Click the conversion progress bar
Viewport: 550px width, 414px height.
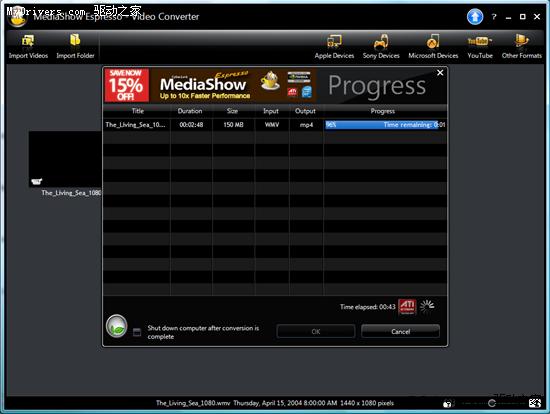pyautogui.click(x=385, y=125)
